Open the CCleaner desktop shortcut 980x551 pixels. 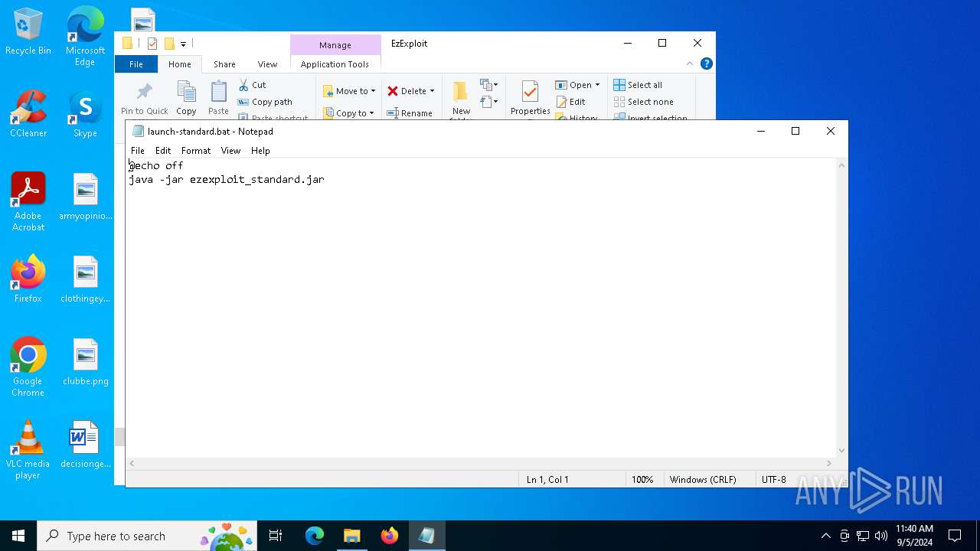28,114
